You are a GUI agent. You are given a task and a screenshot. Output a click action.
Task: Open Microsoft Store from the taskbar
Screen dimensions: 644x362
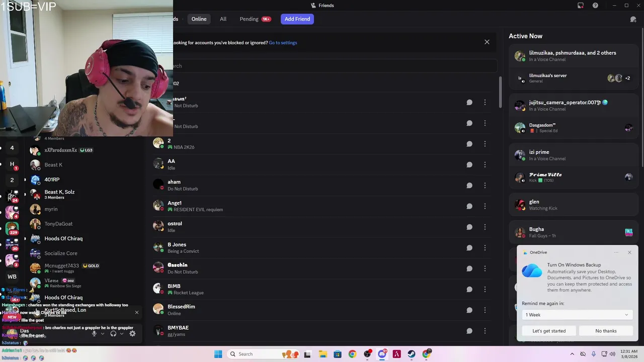pyautogui.click(x=337, y=354)
